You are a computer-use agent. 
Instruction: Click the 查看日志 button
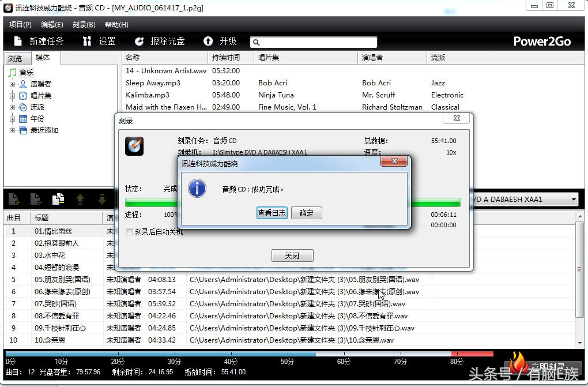tap(272, 212)
